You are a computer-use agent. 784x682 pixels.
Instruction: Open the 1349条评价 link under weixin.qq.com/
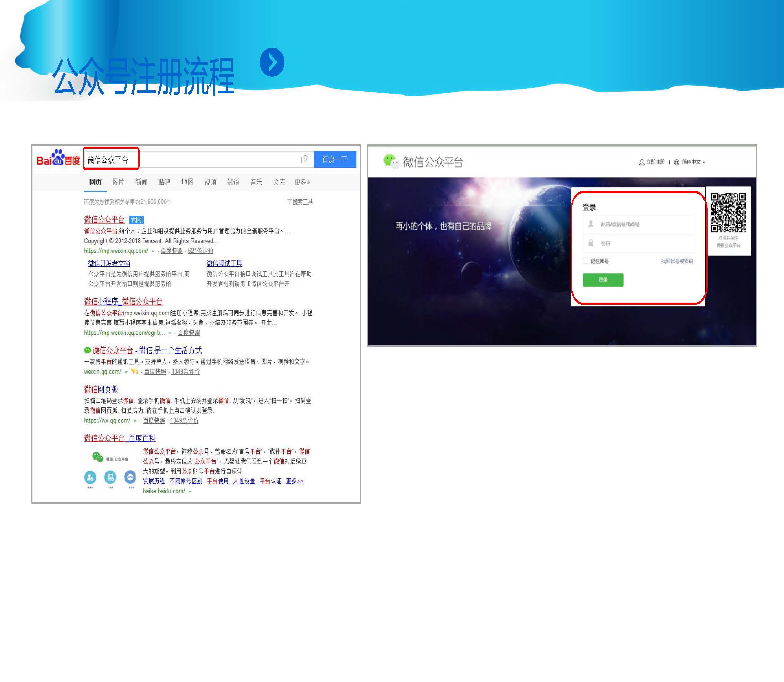pyautogui.click(x=185, y=372)
